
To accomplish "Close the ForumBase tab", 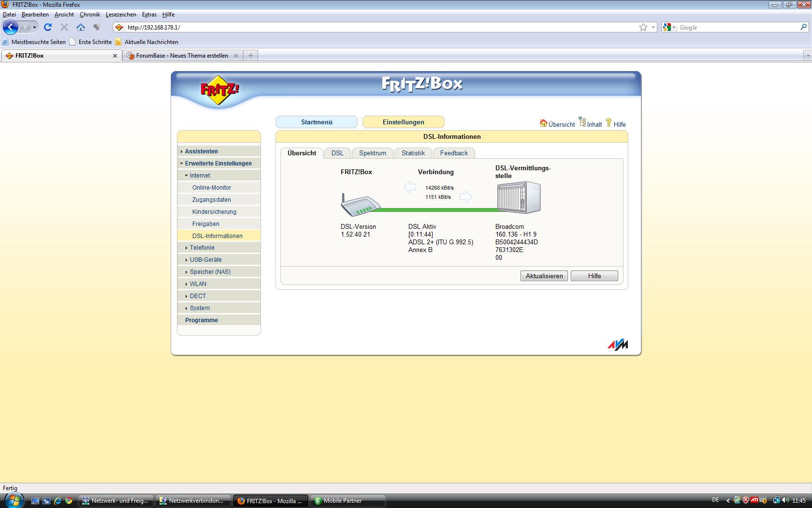I will tap(236, 56).
